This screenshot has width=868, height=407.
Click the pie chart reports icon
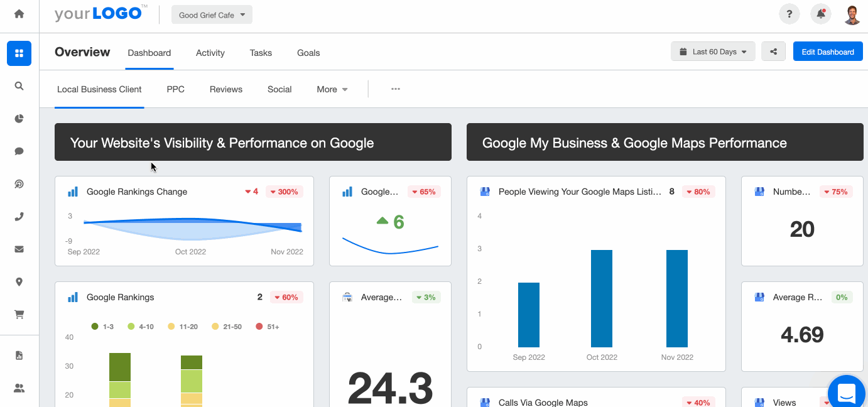[19, 119]
